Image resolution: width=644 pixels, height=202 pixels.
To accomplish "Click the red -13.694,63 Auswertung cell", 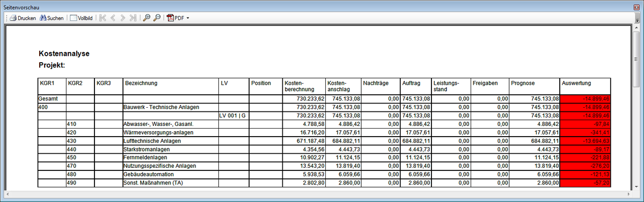I will pos(585,141).
